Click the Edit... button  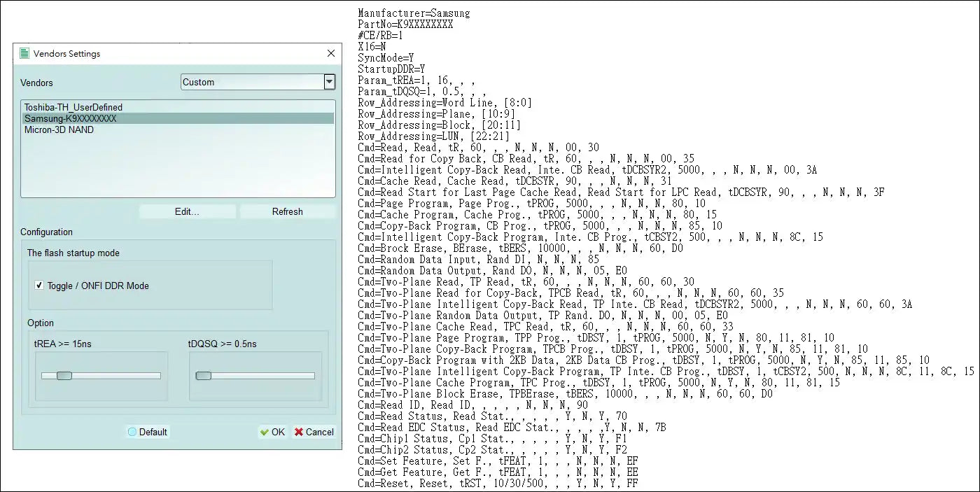(187, 211)
